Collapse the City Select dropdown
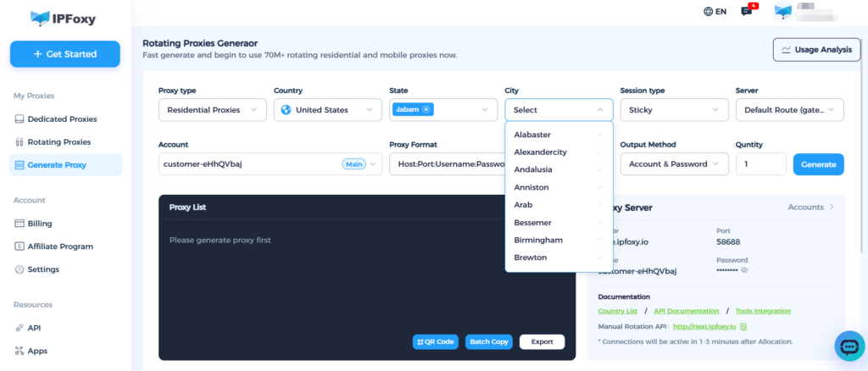This screenshot has height=371, width=868. click(559, 109)
